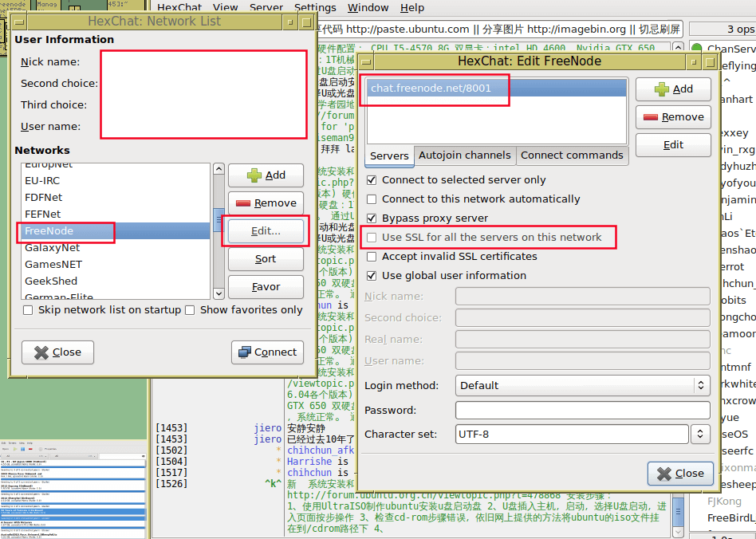Click networks list scrollbar up arrow
Screen dimensions: 756x539
219,169
